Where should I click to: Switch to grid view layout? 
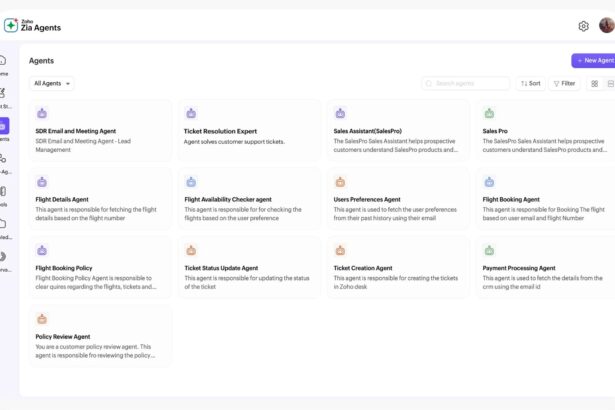594,84
